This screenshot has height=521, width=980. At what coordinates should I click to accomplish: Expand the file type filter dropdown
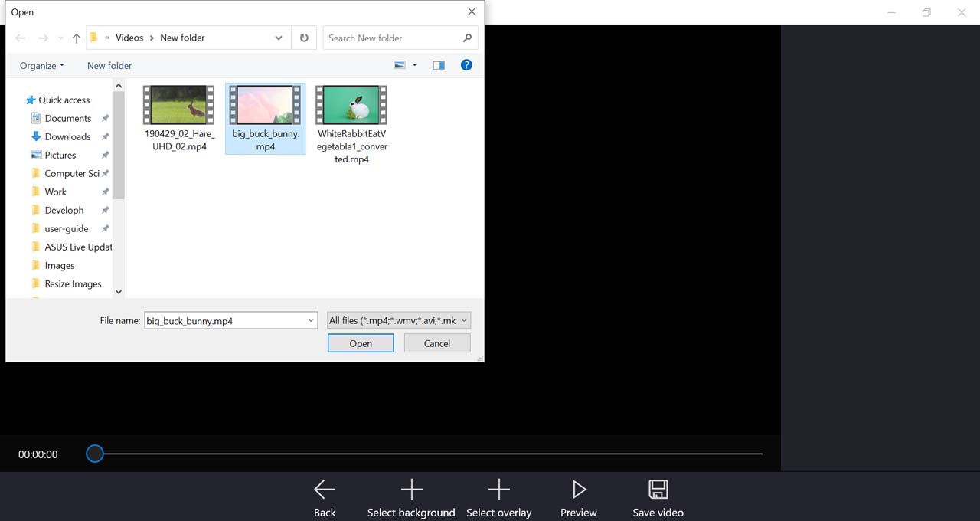coord(464,320)
